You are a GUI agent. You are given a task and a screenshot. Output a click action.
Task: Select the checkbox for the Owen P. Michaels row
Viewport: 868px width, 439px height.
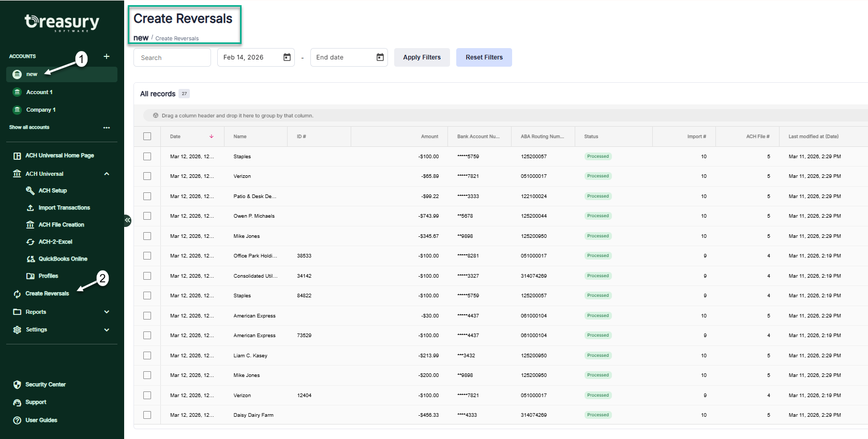click(x=147, y=216)
